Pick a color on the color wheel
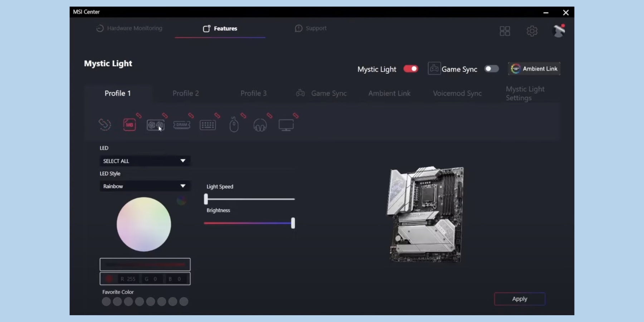 (x=144, y=224)
